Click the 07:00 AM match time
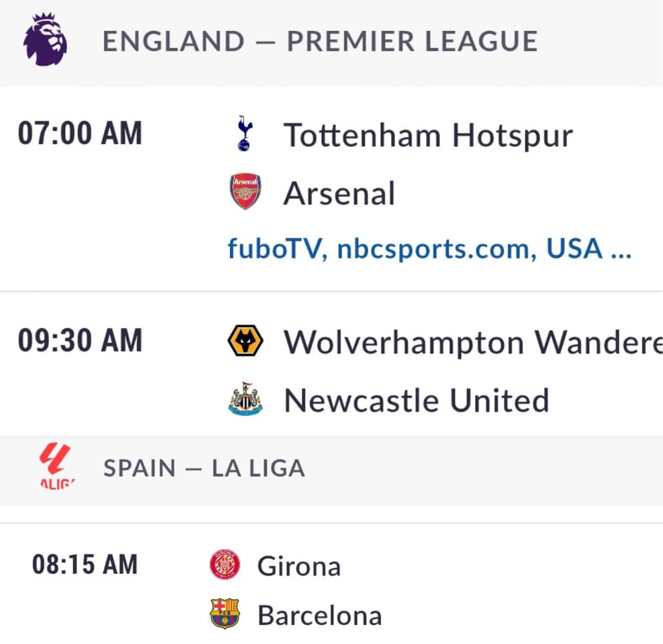The image size is (663, 644). point(79,133)
